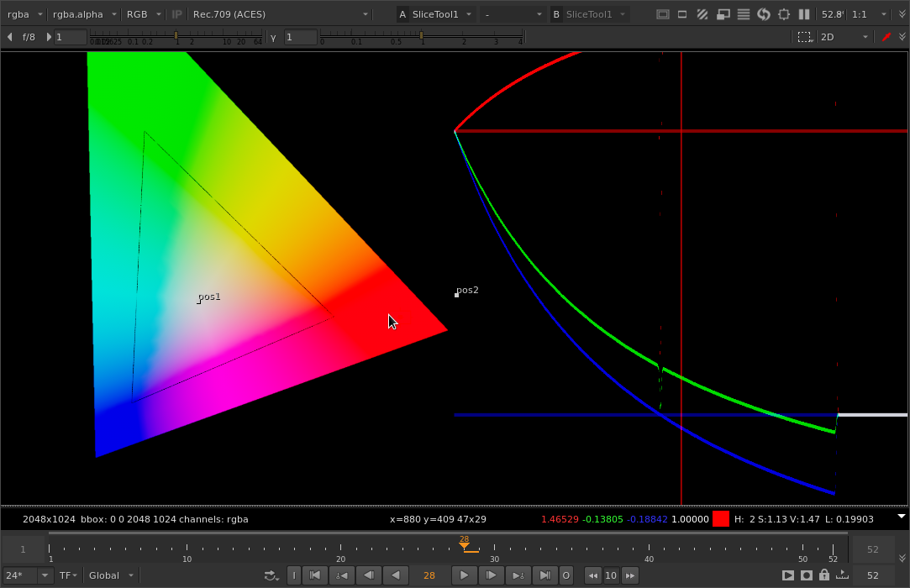The height and width of the screenshot is (588, 910).
Task: Click the pos2 handle in the viewer
Action: coord(457,295)
